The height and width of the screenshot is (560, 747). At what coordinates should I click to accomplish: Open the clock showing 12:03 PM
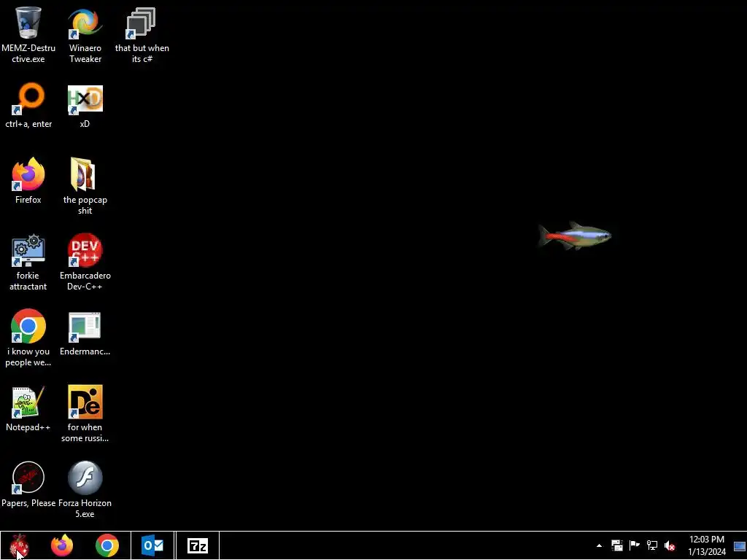click(706, 545)
